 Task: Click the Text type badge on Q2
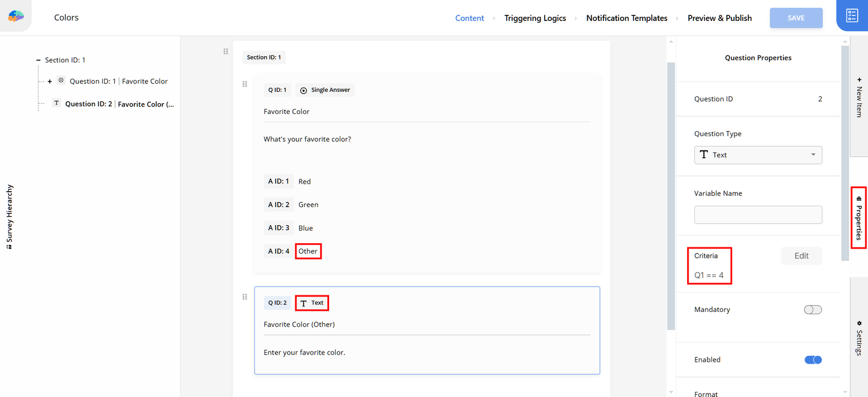click(x=311, y=303)
